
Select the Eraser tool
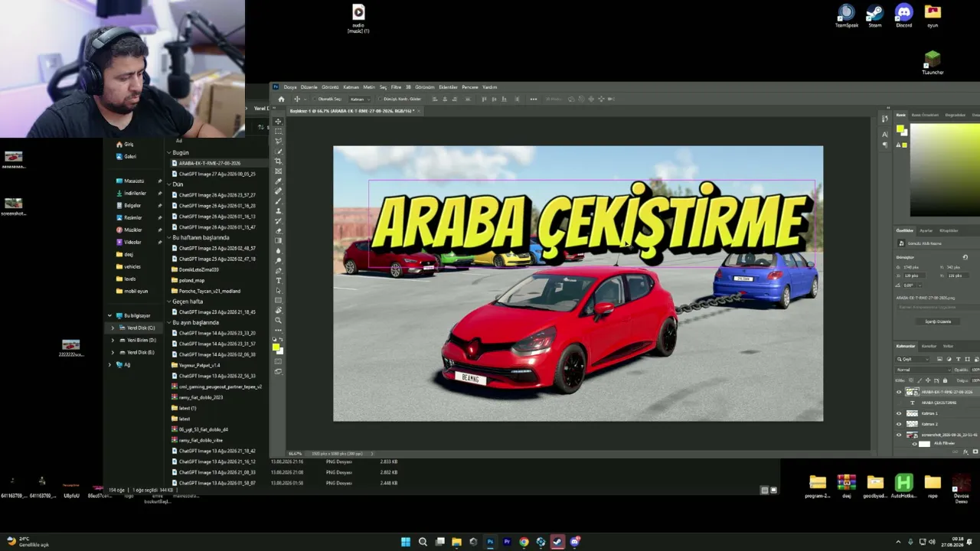[x=278, y=231]
